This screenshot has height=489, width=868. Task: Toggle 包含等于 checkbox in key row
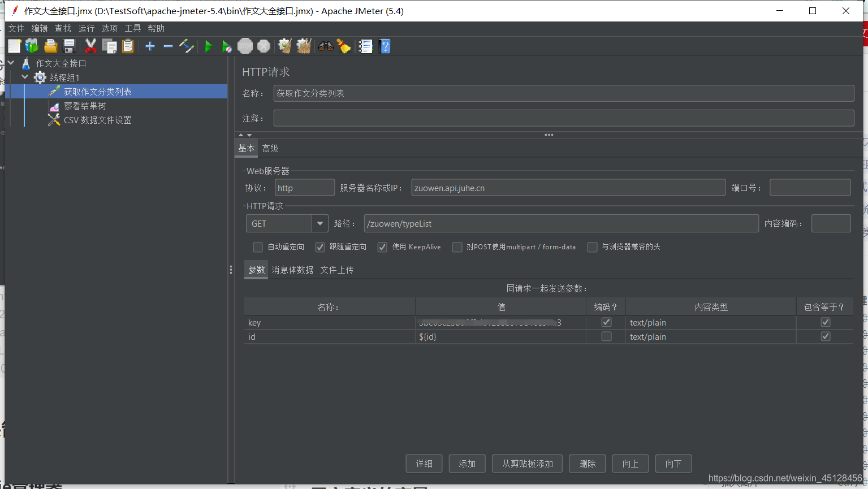pyautogui.click(x=826, y=322)
